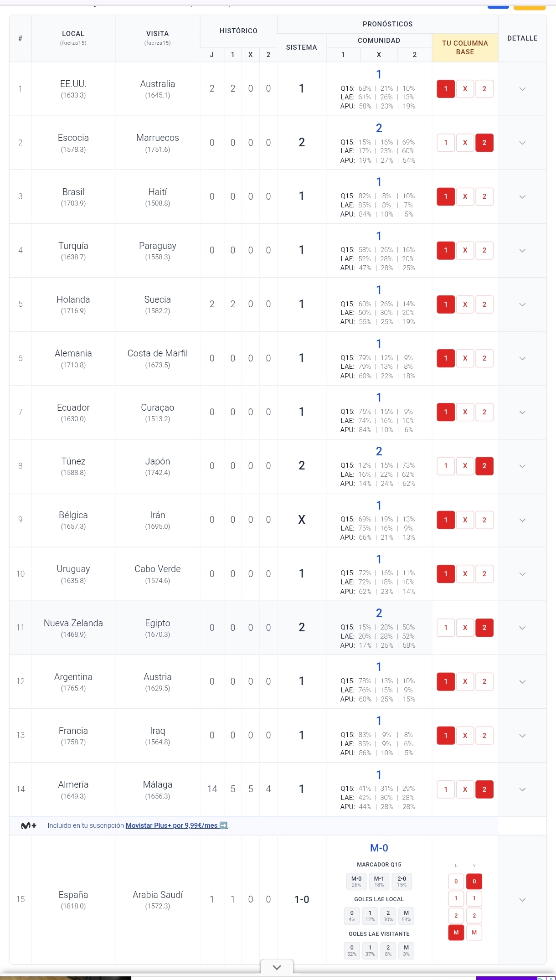Select visitor goals M for Arabia Saudí
Screen dimensions: 556x980
[x=474, y=932]
